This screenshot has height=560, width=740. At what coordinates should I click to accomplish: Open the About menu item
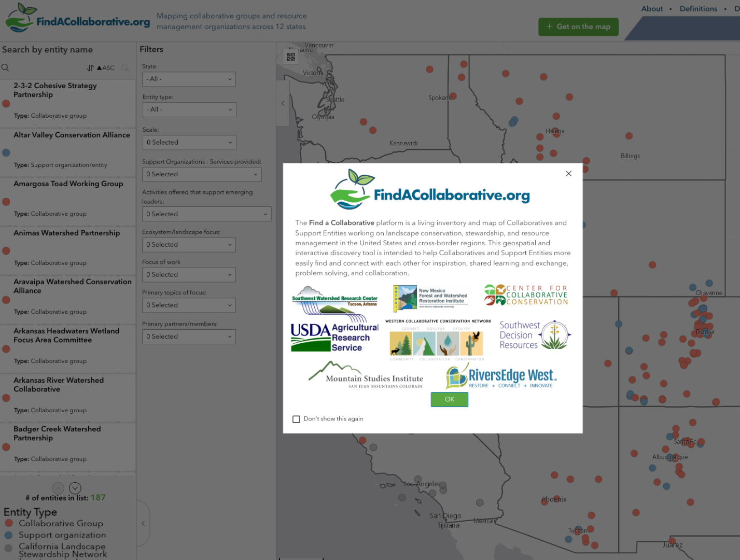[652, 9]
